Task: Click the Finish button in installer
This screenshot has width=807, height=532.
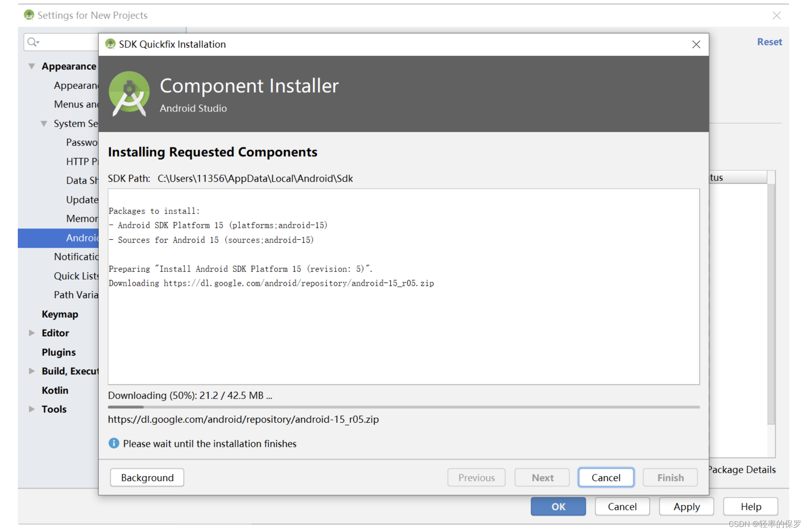Action: (x=671, y=477)
